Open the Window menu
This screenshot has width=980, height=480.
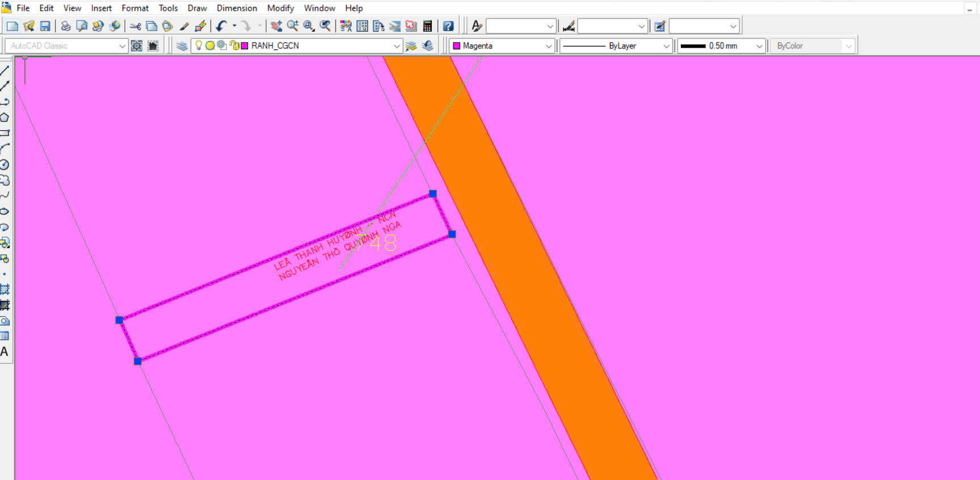[x=319, y=8]
